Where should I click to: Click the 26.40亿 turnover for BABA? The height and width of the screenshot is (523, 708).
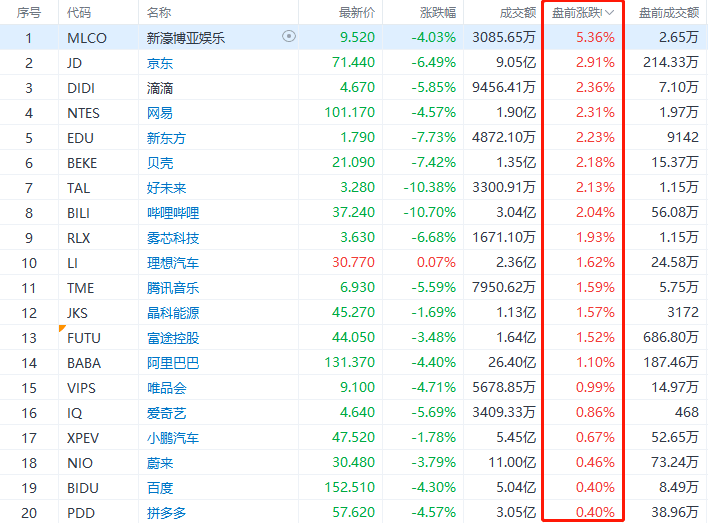click(512, 362)
